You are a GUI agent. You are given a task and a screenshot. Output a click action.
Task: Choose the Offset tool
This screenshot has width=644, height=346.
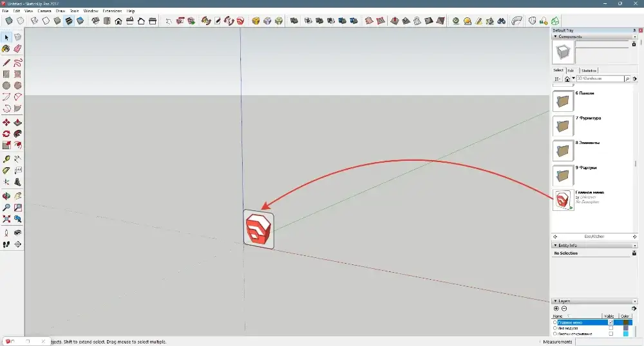pos(17,145)
